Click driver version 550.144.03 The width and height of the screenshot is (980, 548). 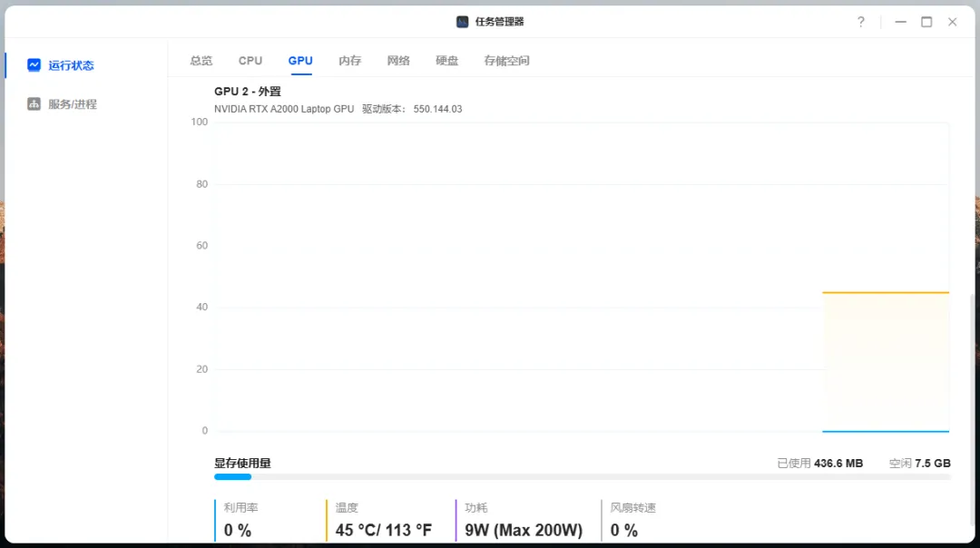pos(437,109)
